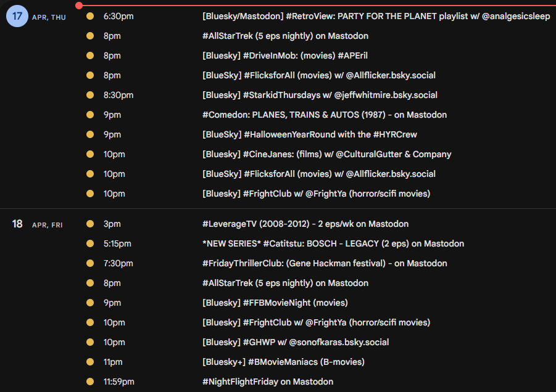This screenshot has height=392, width=556.
Task: Click yellow dot beside #RetroView event
Action: point(90,16)
